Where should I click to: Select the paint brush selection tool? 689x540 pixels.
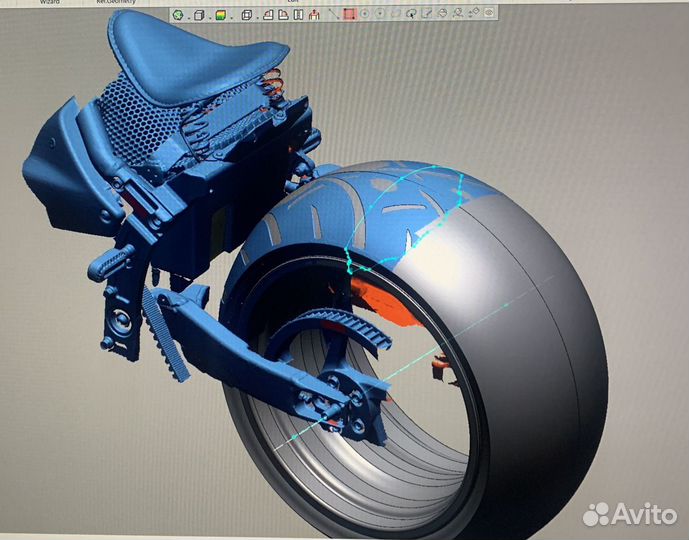427,14
